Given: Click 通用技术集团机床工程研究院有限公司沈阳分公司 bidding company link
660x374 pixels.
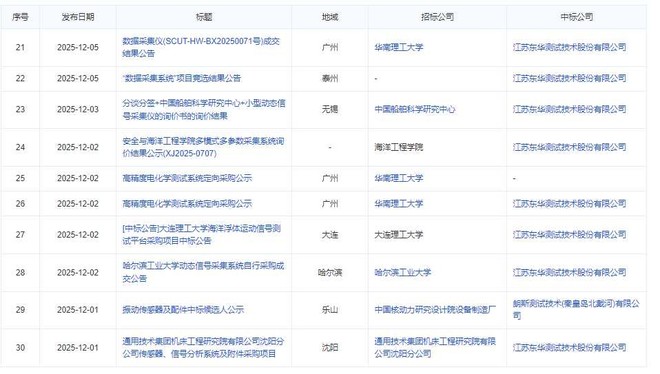Looking at the screenshot, I should click(435, 347).
